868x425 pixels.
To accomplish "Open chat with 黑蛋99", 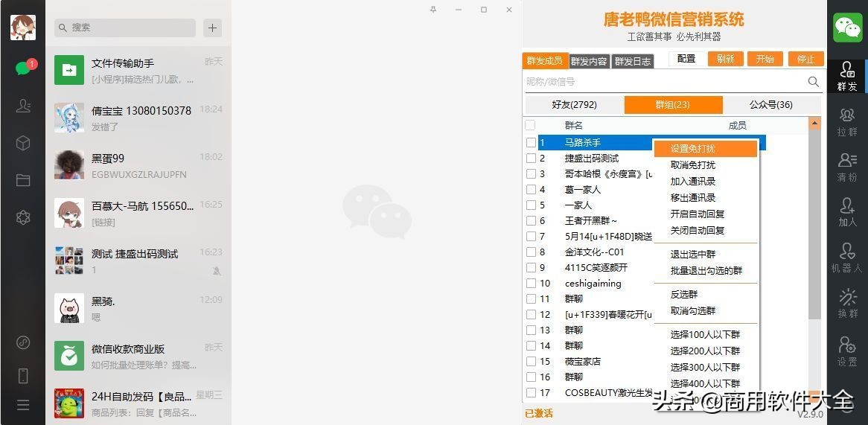I will pos(138,165).
